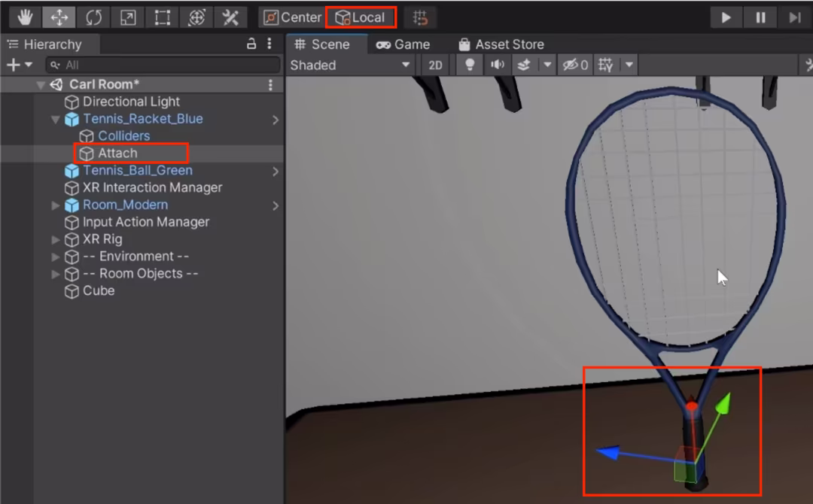Toggle scene lighting bulb
The height and width of the screenshot is (504, 813).
470,65
